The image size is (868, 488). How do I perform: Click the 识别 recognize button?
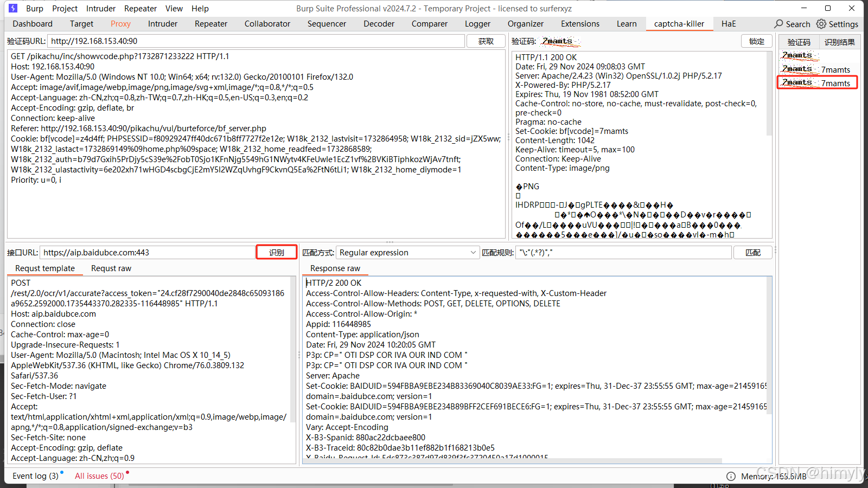(277, 252)
